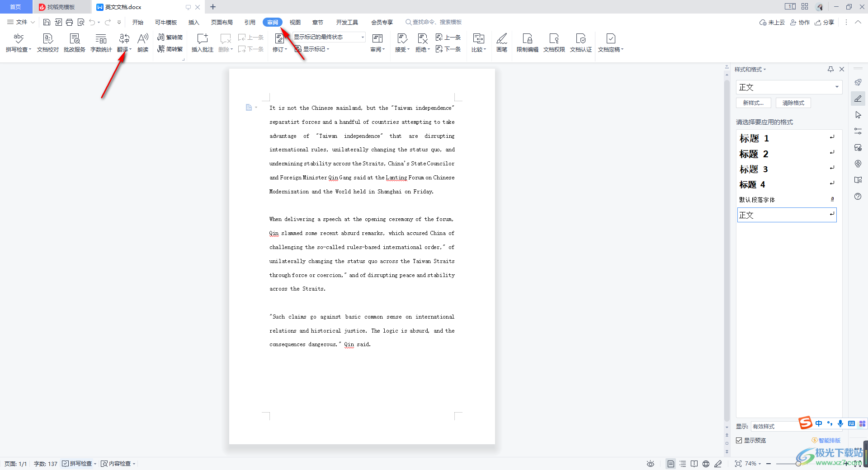Click the 清除格式 button
The width and height of the screenshot is (868, 470).
pyautogui.click(x=793, y=103)
